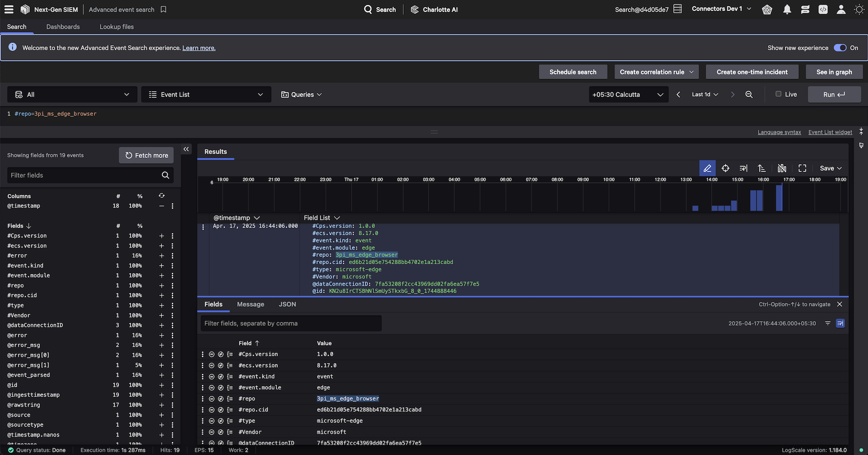Image resolution: width=868 pixels, height=455 pixels.
Task: Open the Learn more link
Action: point(199,48)
